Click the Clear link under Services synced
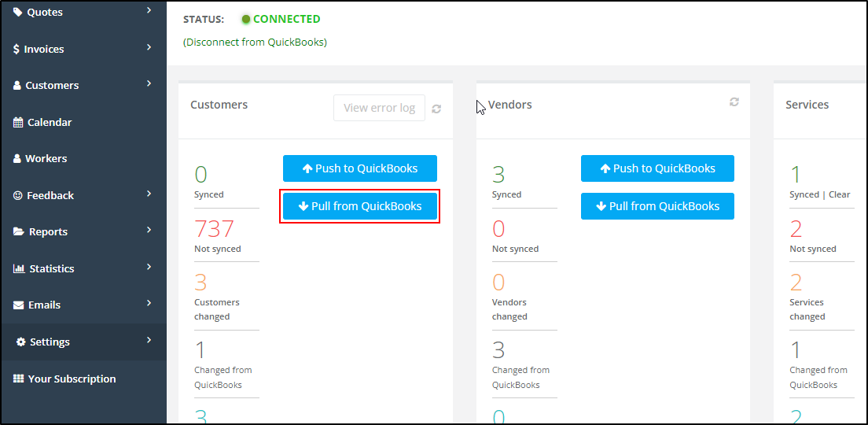 (839, 194)
